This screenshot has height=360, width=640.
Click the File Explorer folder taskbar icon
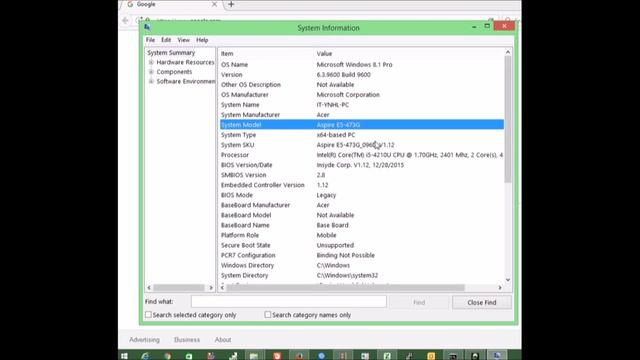(x=254, y=356)
